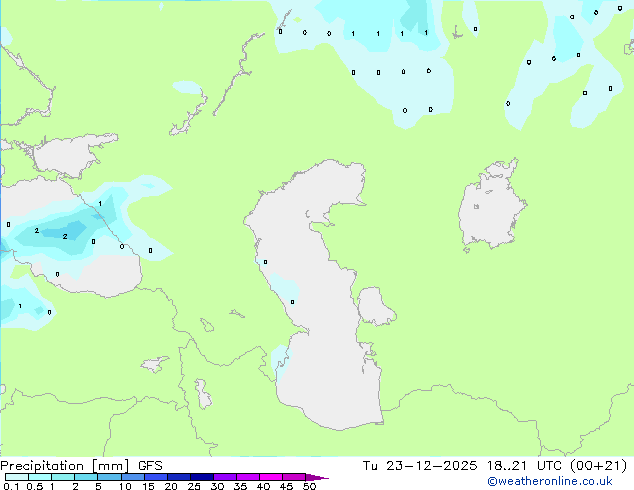The image size is (634, 490).
Task: Click the 40–45 mm magenta swatch
Action: [x=271, y=477]
